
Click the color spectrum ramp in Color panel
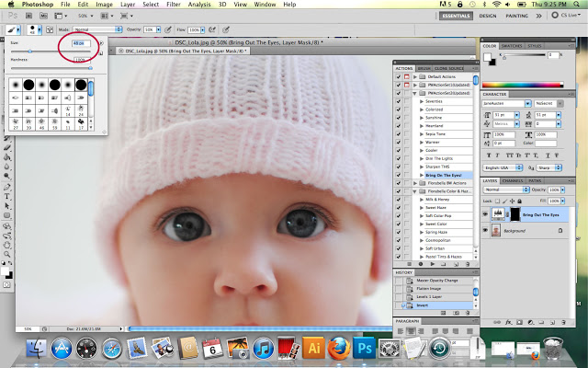click(x=523, y=86)
